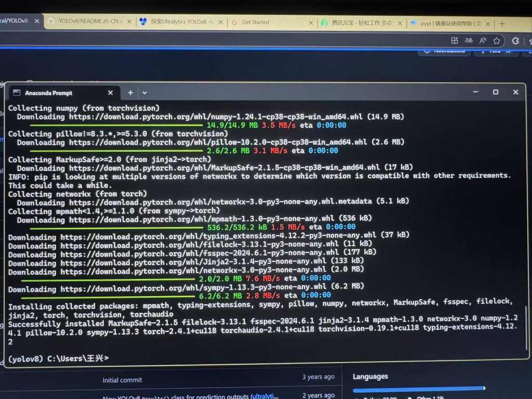The height and width of the screenshot is (399, 532).
Task: Open a new browser tab
Action: coord(502,24)
